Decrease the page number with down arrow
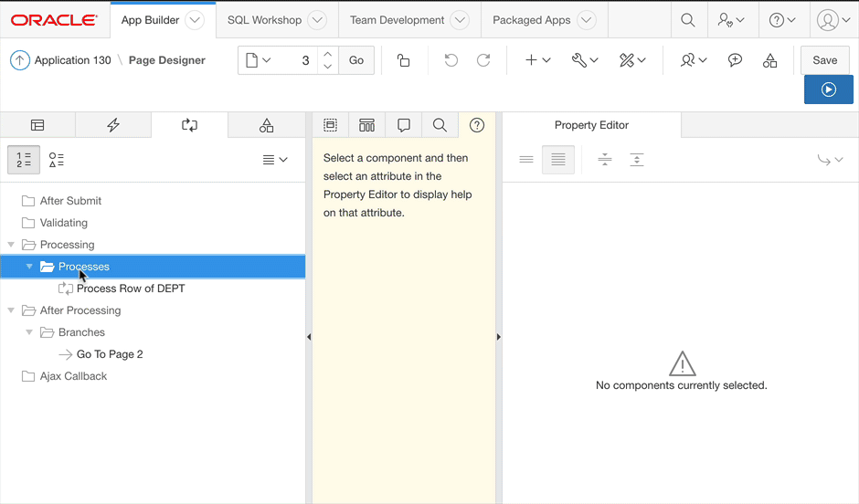The image size is (859, 504). tap(327, 67)
